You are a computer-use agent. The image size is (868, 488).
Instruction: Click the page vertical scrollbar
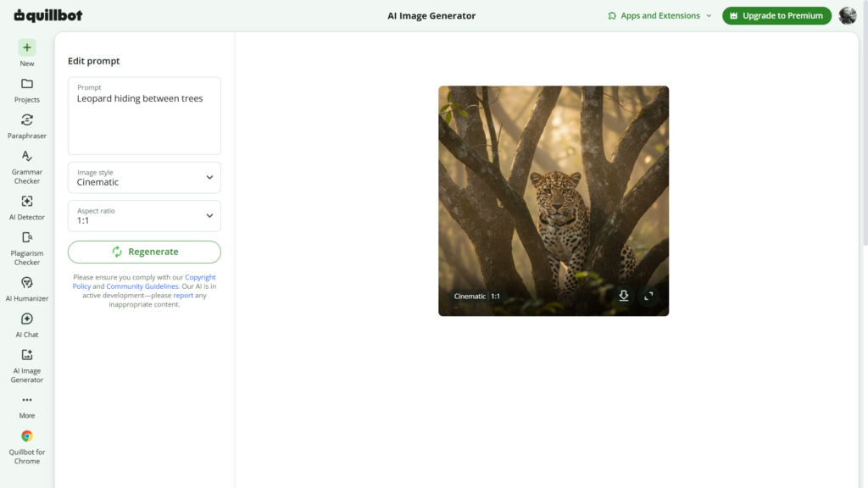865,122
